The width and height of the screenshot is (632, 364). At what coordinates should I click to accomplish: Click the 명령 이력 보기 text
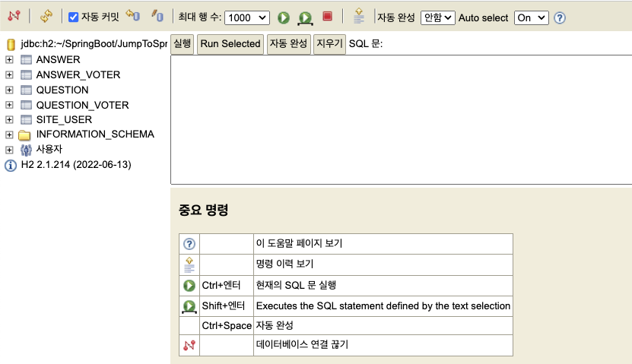284,264
